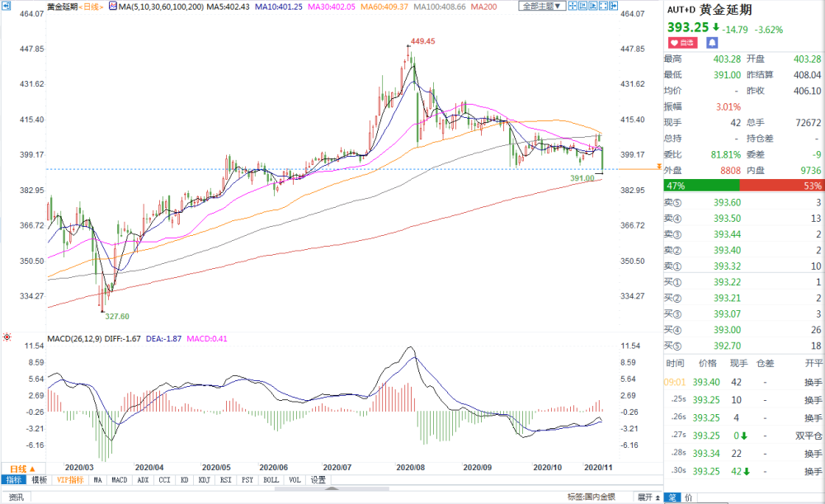
Task: Switch to the 模板 tab
Action: click(40, 480)
